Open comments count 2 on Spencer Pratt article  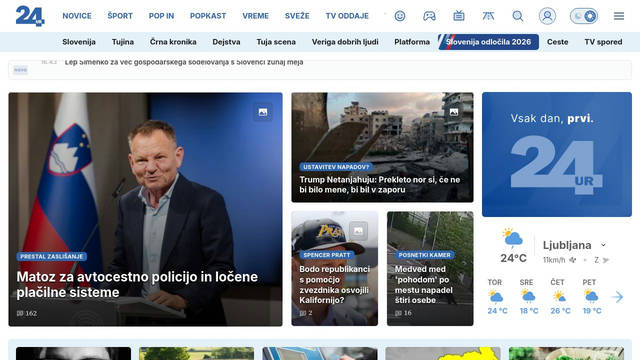pos(306,313)
